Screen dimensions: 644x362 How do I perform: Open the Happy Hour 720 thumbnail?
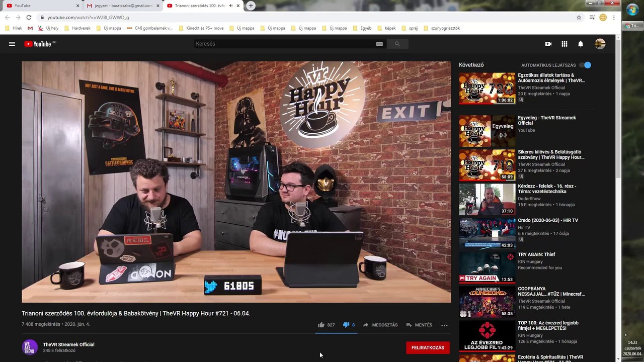pos(487,88)
